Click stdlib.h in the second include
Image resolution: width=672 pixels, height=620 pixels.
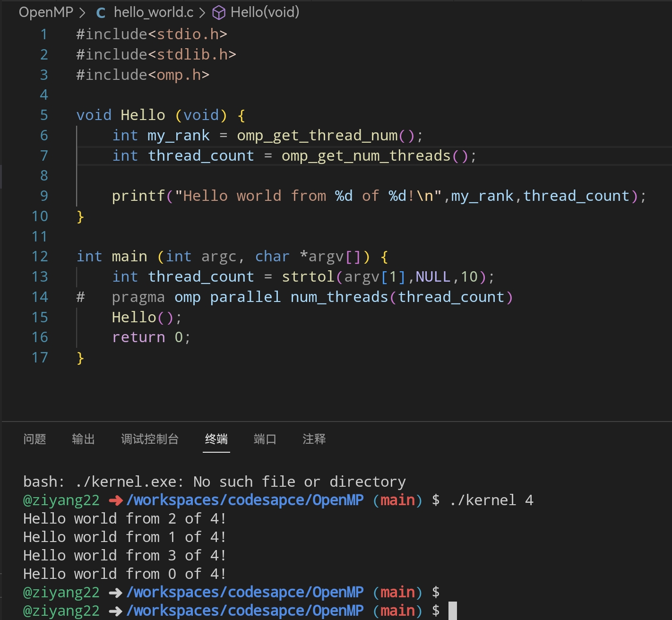192,55
